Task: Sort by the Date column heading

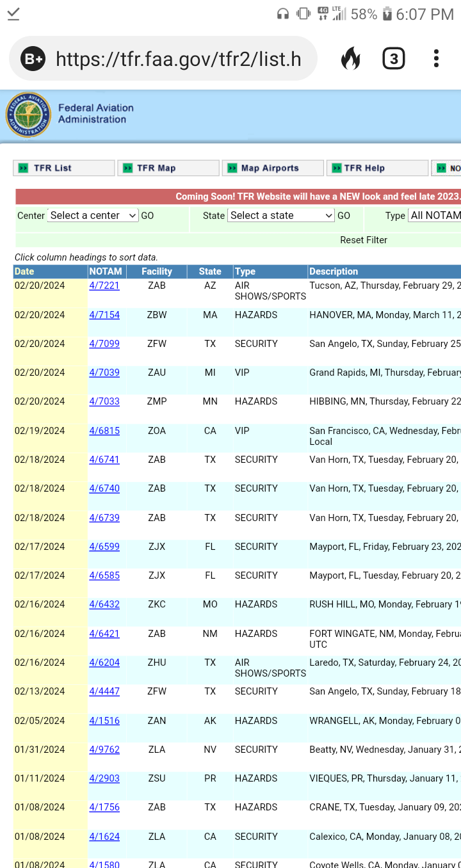Action: pyautogui.click(x=24, y=271)
